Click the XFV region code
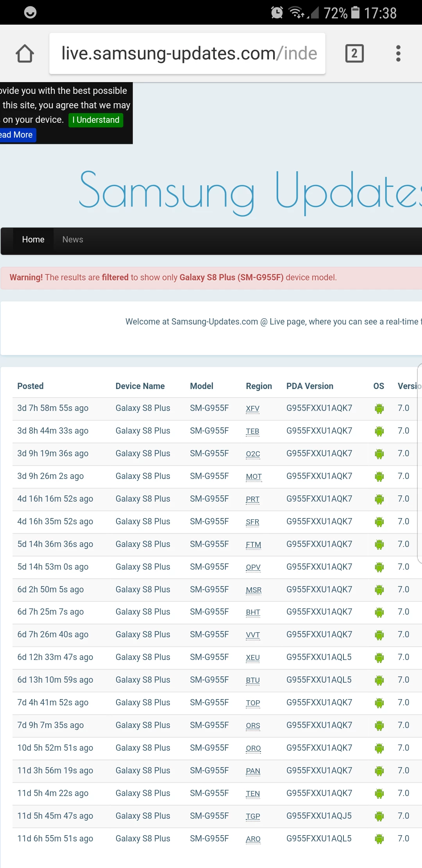 pos(252,409)
